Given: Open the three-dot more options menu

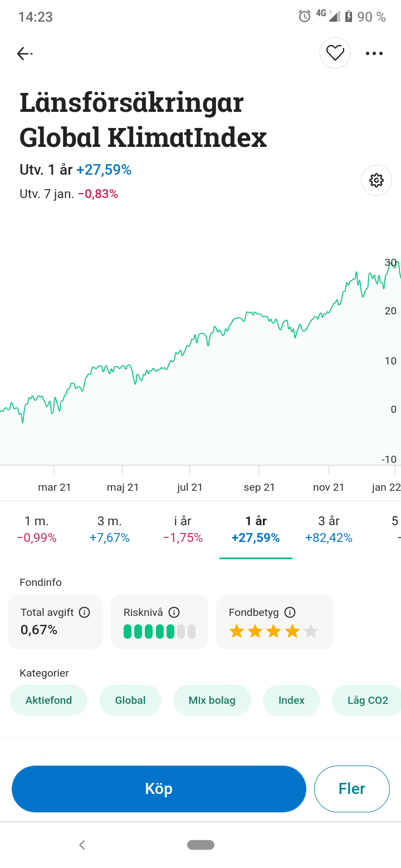Looking at the screenshot, I should pos(374,53).
